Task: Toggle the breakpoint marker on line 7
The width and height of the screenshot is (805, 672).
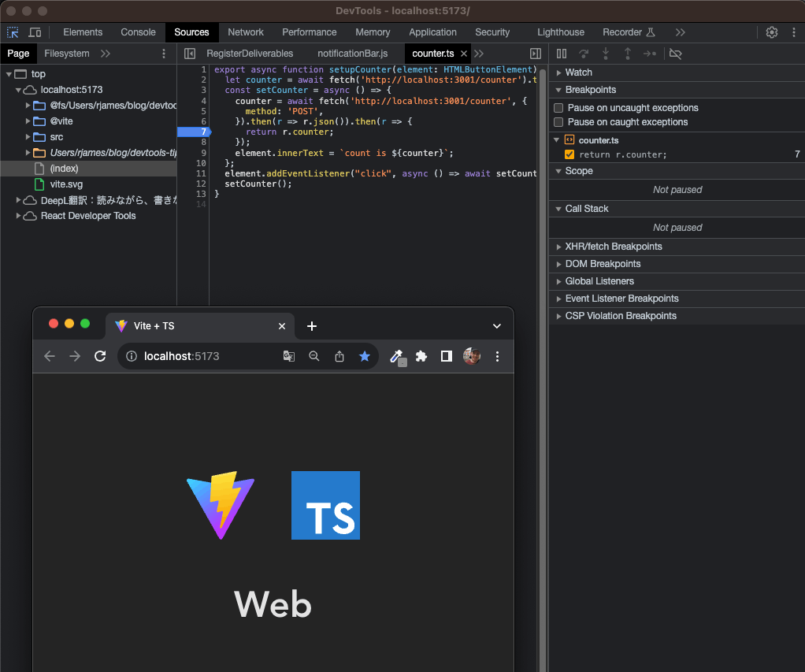Action: pos(194,132)
